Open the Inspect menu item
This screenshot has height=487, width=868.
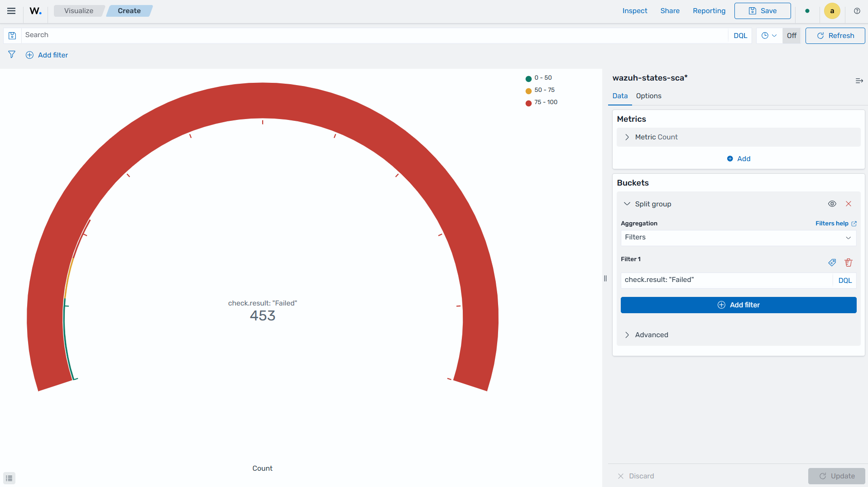(x=635, y=11)
